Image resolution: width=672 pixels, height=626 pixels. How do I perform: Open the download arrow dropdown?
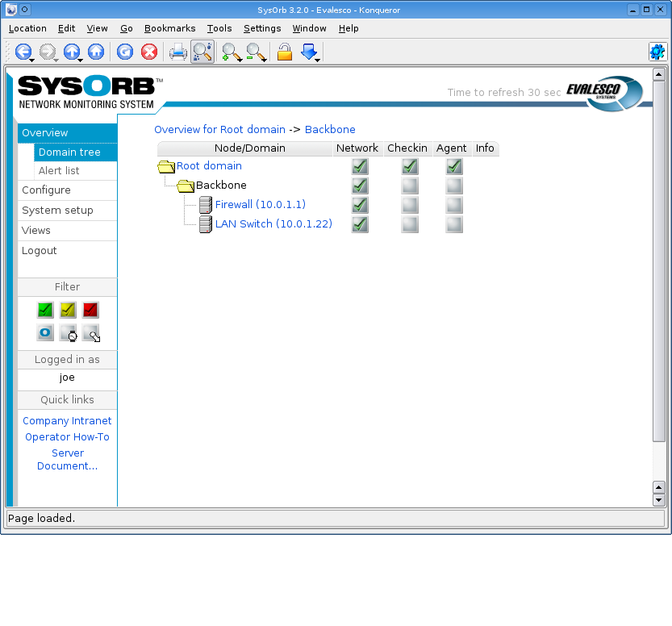[x=318, y=60]
